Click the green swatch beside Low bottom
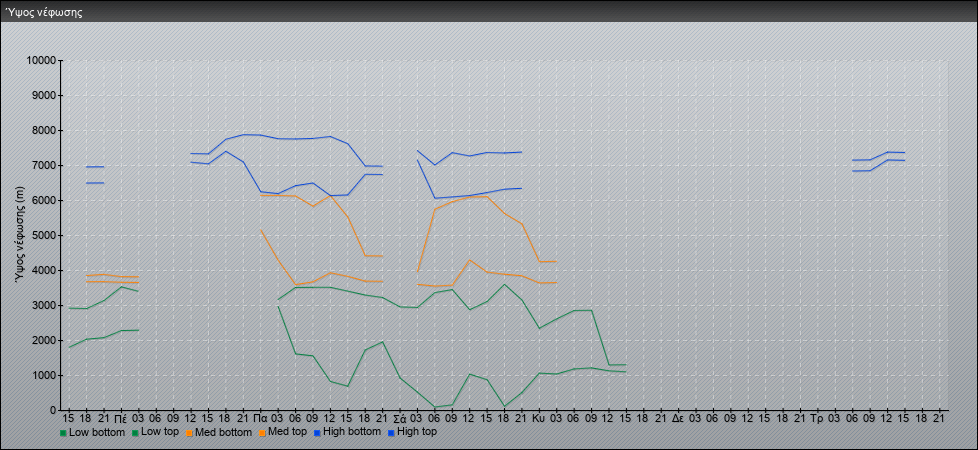 point(63,433)
